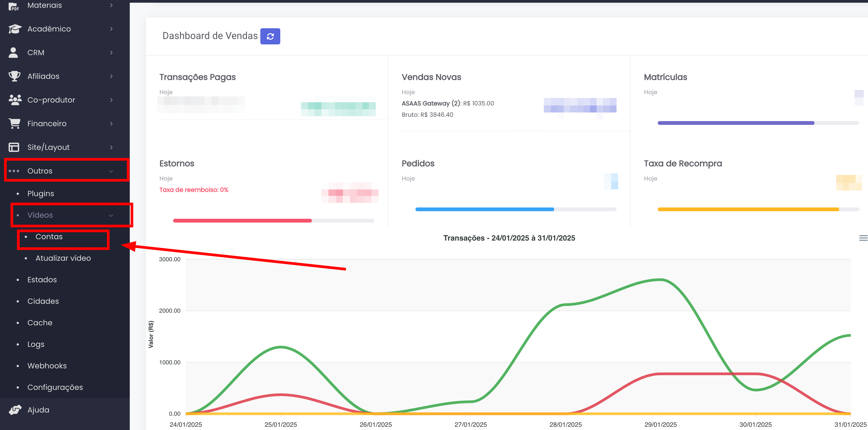Go to Plugins in Outros
Image resolution: width=868 pixels, height=430 pixels.
tap(40, 194)
